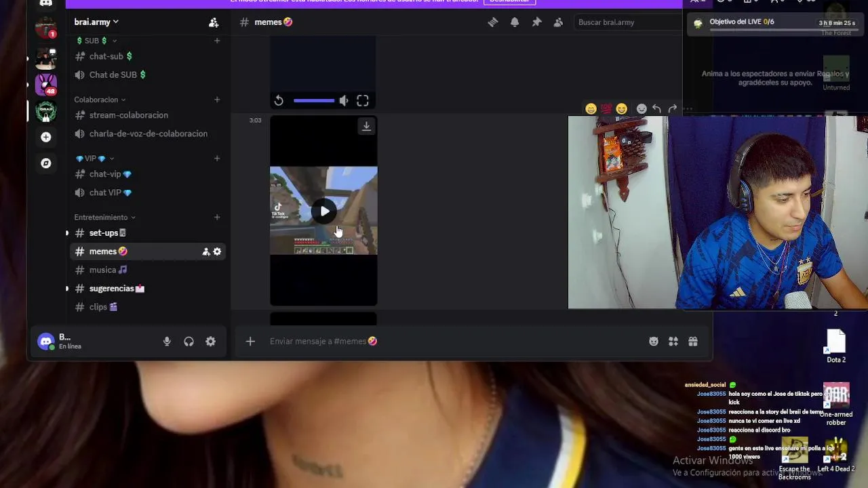Collapse the Entretenimiento category
Viewport: 868px width, 488px height.
(x=104, y=218)
